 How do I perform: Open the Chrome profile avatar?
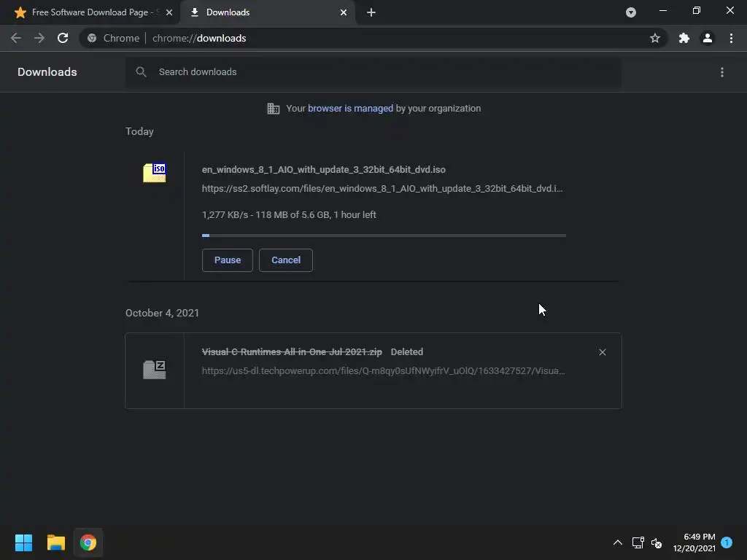tap(708, 38)
